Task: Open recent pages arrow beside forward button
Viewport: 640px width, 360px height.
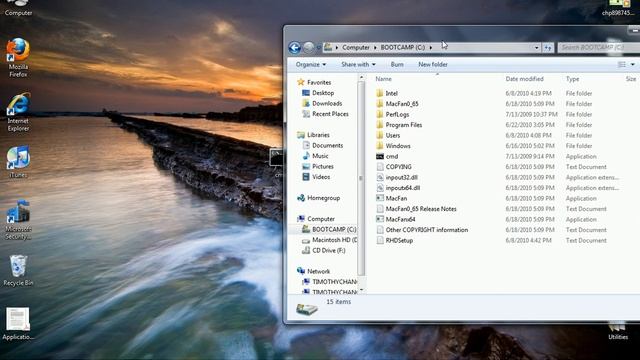Action: pyautogui.click(x=318, y=48)
